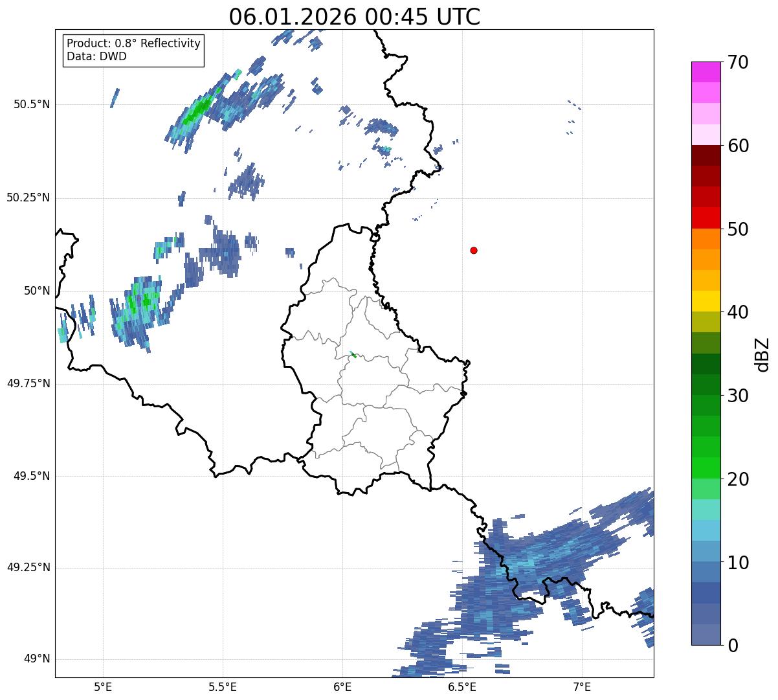Screen dimensions: 778x700
Task: Click the orange swatch just below 50
Action: click(x=706, y=239)
